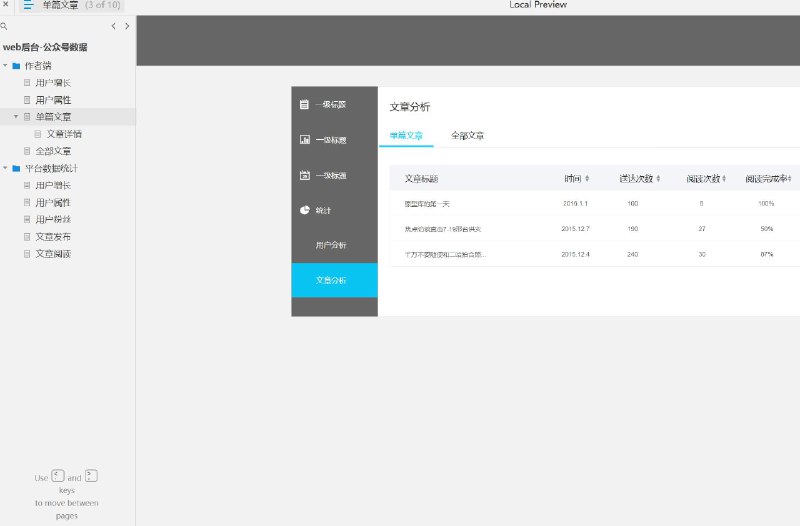Click the 27 value in 阅读次数 column
The image size is (800, 526).
702,229
